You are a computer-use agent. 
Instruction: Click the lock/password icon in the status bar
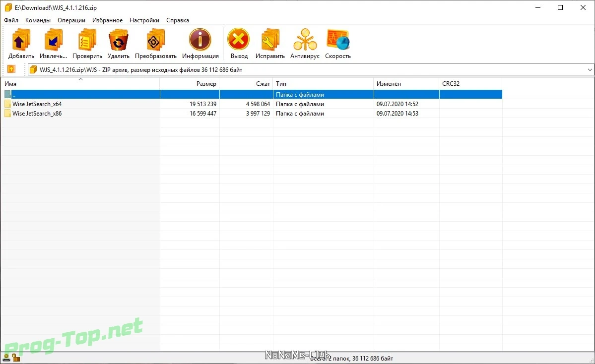pos(15,358)
